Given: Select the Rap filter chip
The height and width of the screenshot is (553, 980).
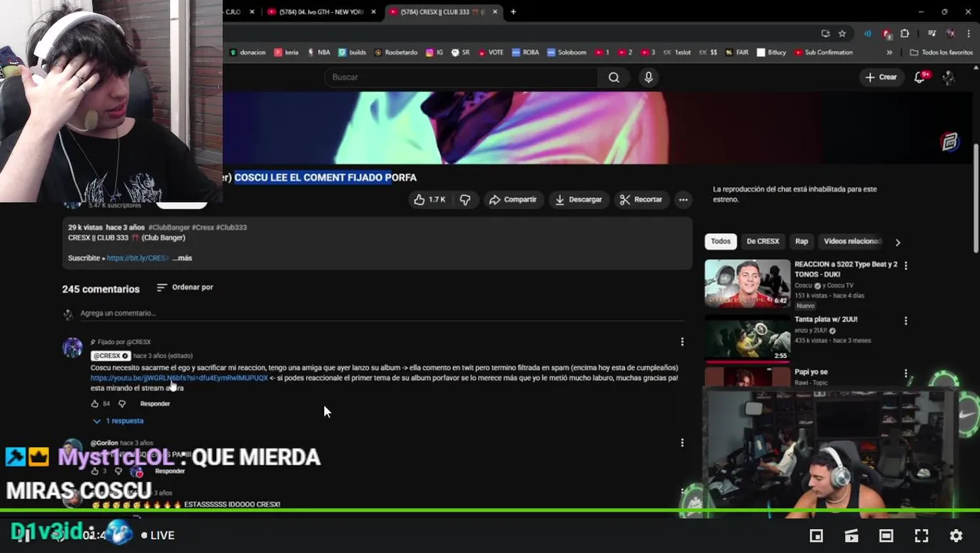Looking at the screenshot, I should point(802,241).
